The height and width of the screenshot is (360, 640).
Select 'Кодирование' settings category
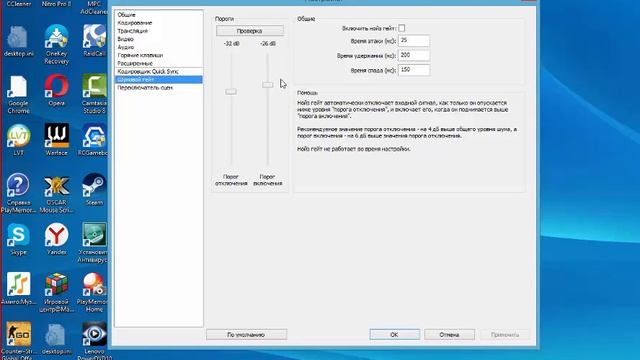158,23
